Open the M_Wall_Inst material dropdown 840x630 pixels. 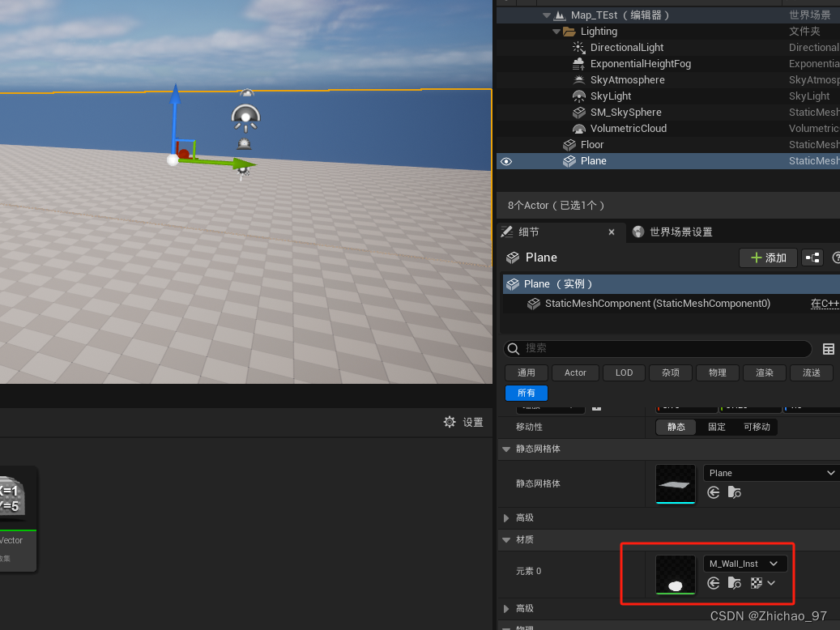(x=745, y=564)
